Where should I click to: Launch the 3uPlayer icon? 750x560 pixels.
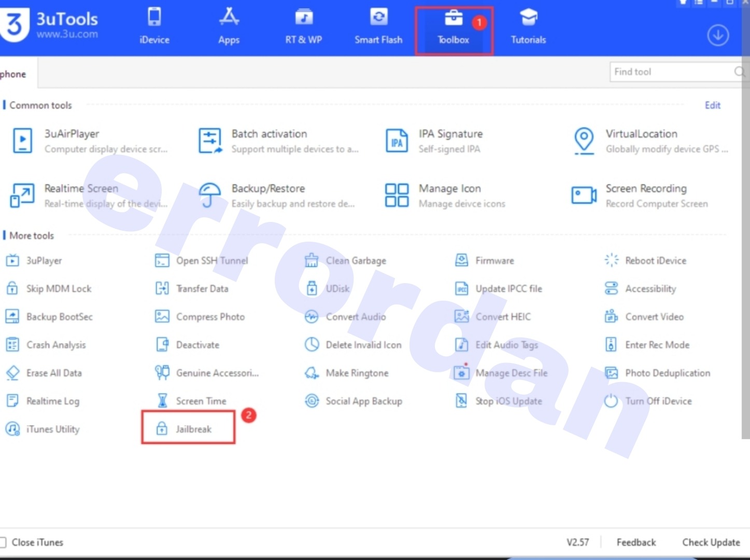pos(12,260)
